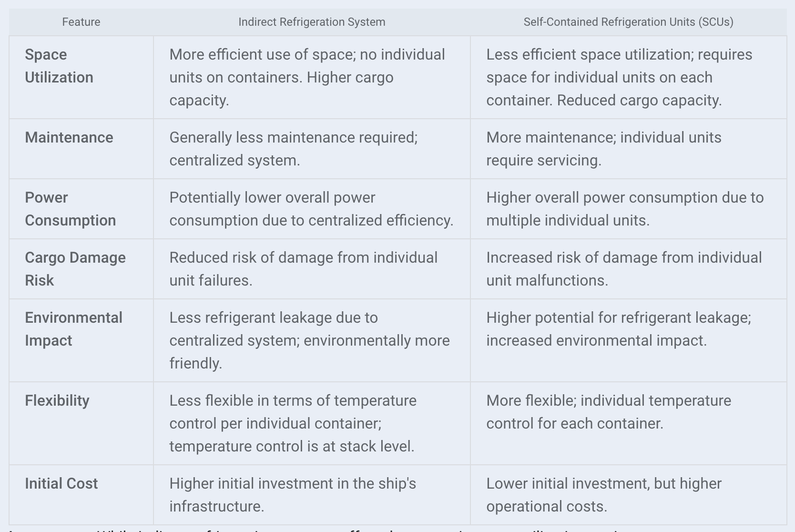Select the Space Utilization row label

(59, 66)
